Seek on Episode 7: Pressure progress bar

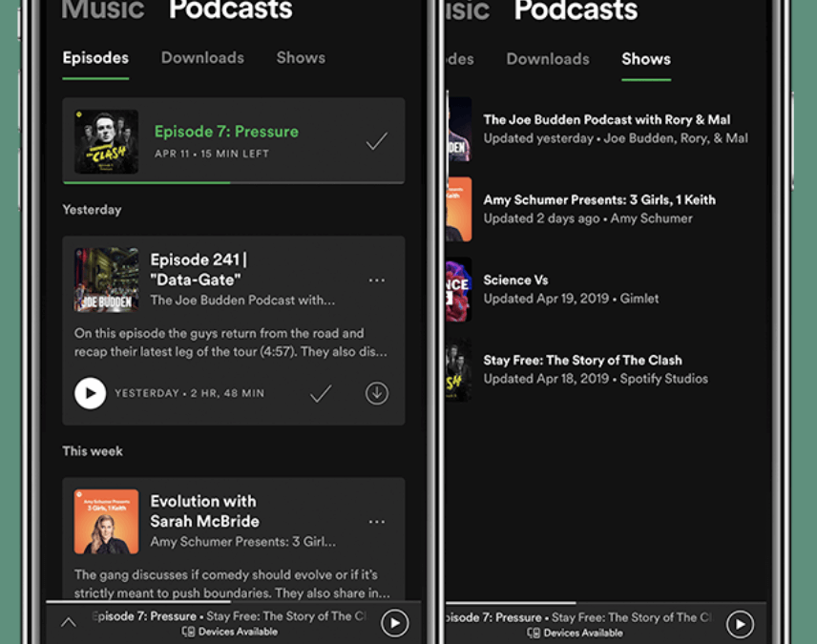(234, 182)
